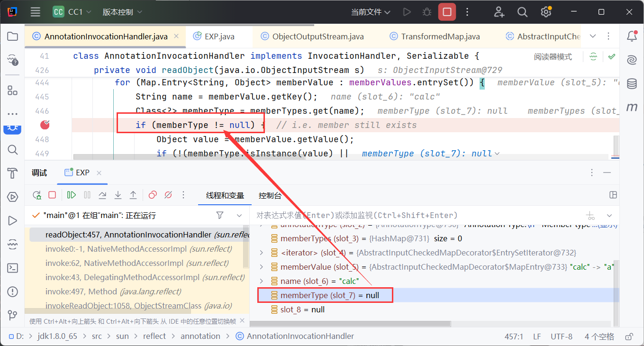The image size is (644, 346).
Task: Toggle Mute Breakpoints in debug toolbar
Action: point(168,195)
